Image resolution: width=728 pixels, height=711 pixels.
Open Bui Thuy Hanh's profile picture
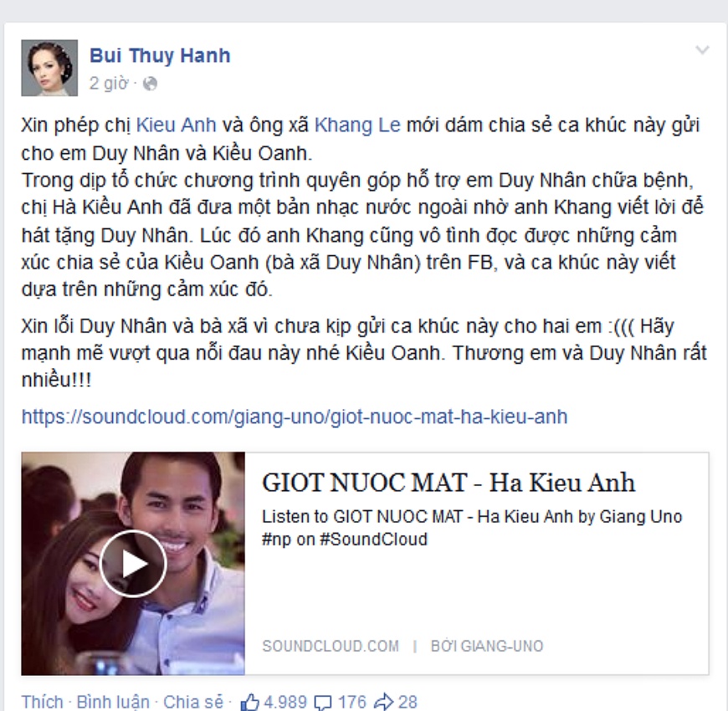click(49, 68)
